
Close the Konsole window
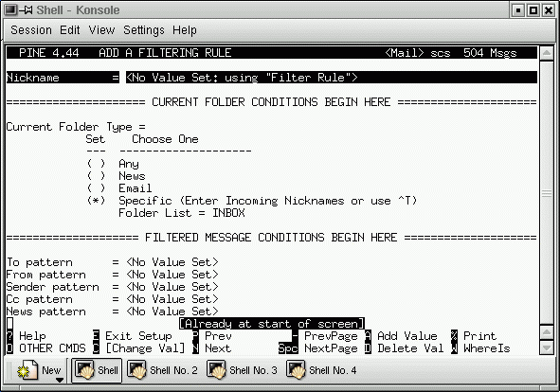coord(549,10)
